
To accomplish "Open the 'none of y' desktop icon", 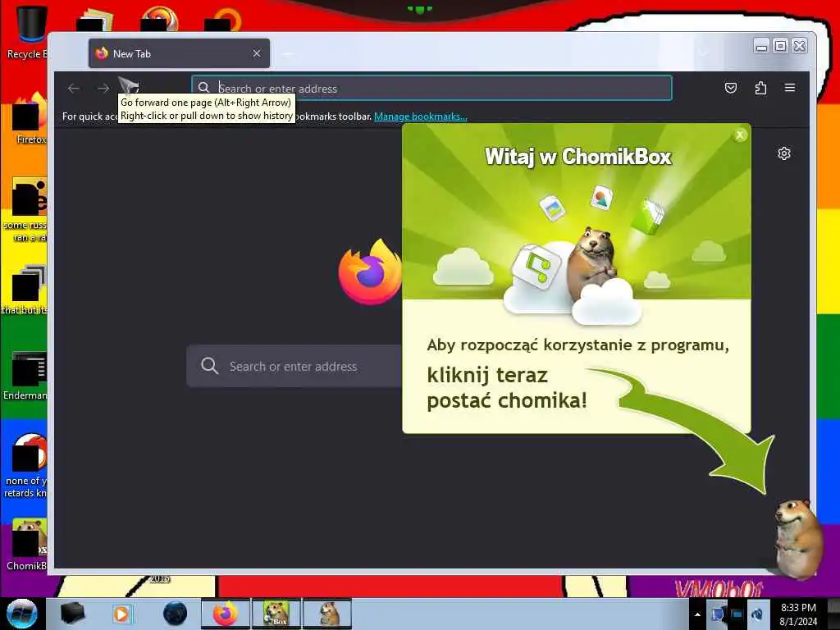I will click(x=27, y=465).
